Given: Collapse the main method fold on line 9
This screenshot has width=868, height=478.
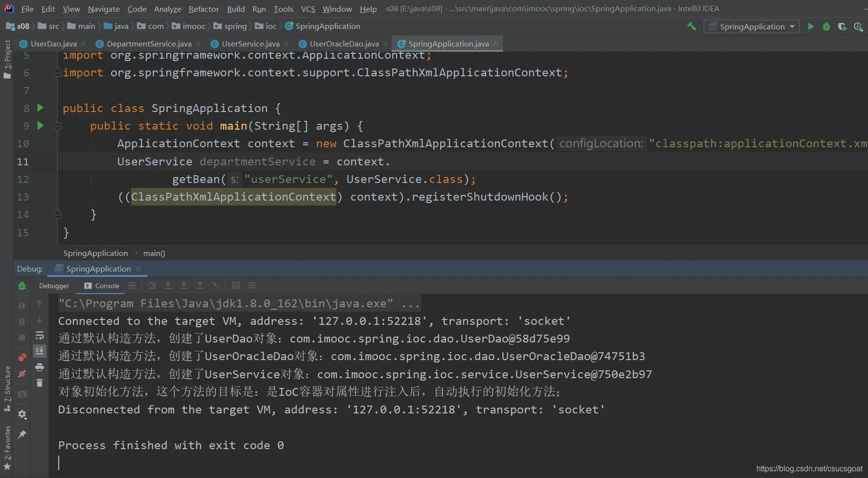Looking at the screenshot, I should (57, 127).
